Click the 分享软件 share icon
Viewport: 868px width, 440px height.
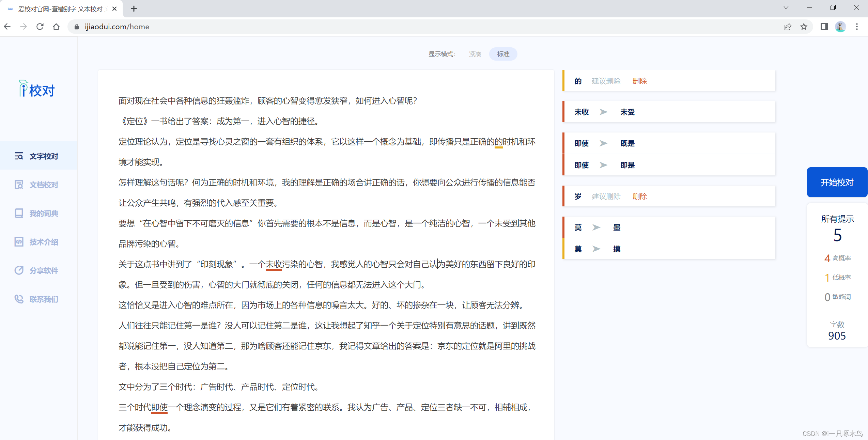tap(19, 271)
